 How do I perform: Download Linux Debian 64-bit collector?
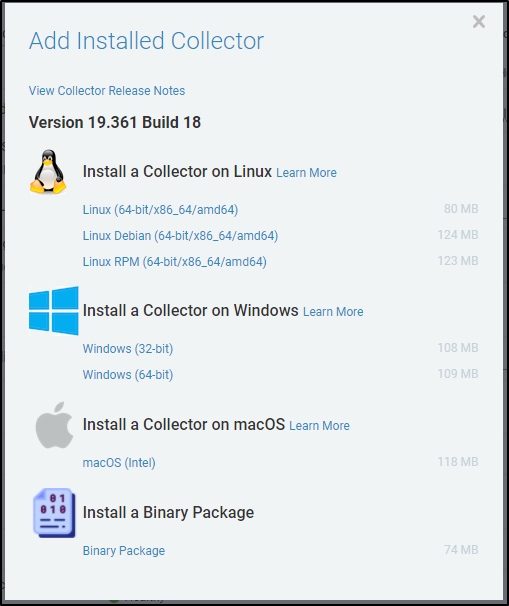pos(180,236)
